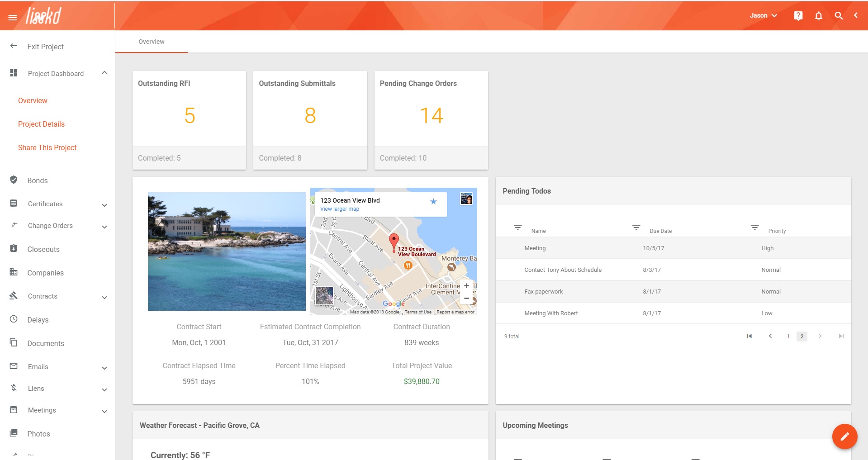
Task: Go to page 1 of todos
Action: [788, 337]
